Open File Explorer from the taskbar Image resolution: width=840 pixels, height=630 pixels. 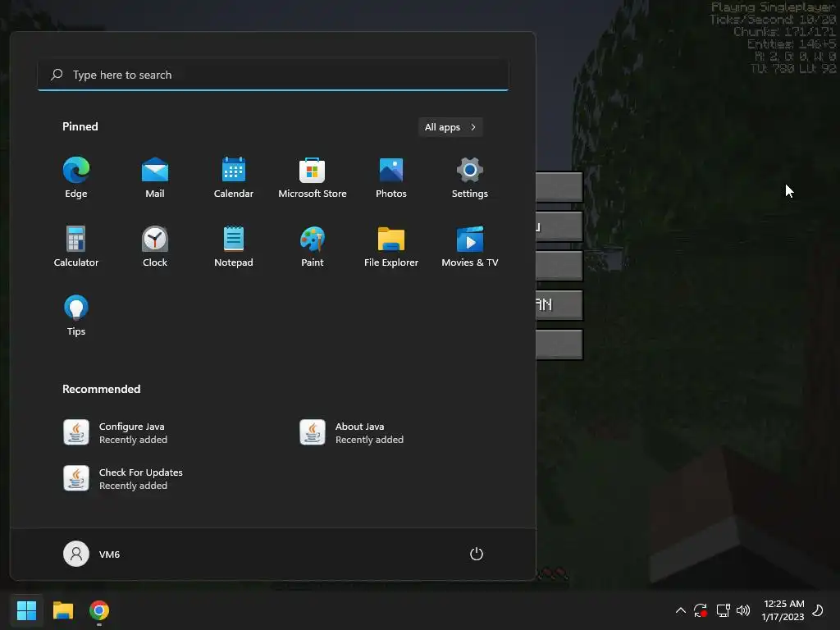62,610
